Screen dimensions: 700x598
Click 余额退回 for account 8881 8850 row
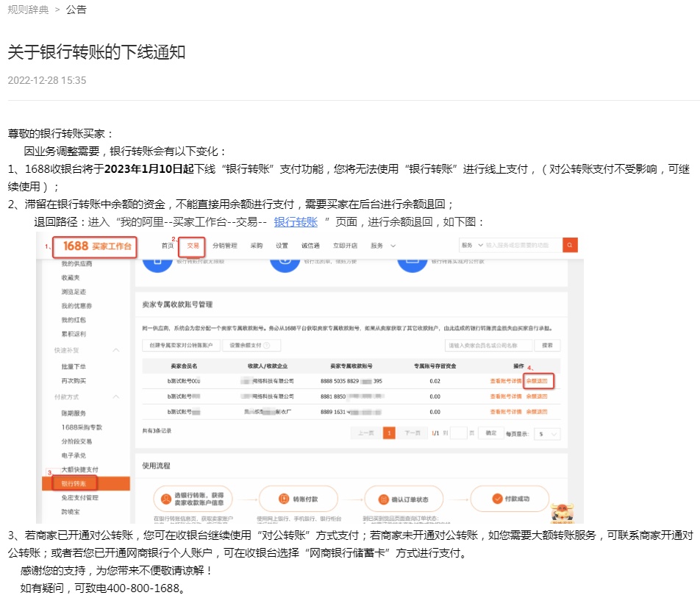pyautogui.click(x=537, y=396)
